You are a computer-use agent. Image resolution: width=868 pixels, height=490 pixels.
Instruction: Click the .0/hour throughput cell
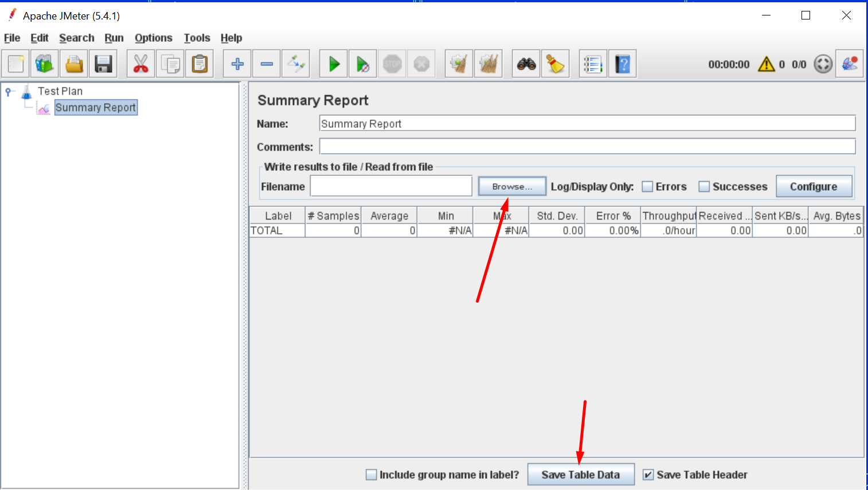tap(669, 230)
